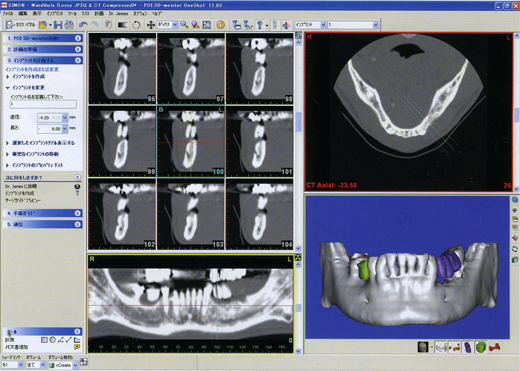
Task: Open the grayscale contrast gradient tool
Action: pyautogui.click(x=122, y=25)
